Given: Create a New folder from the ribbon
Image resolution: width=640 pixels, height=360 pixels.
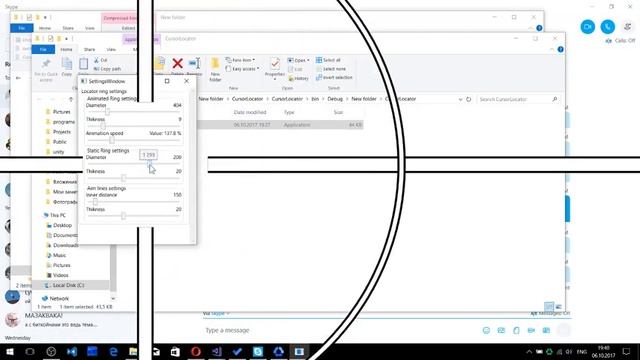Looking at the screenshot, I should click(x=215, y=69).
